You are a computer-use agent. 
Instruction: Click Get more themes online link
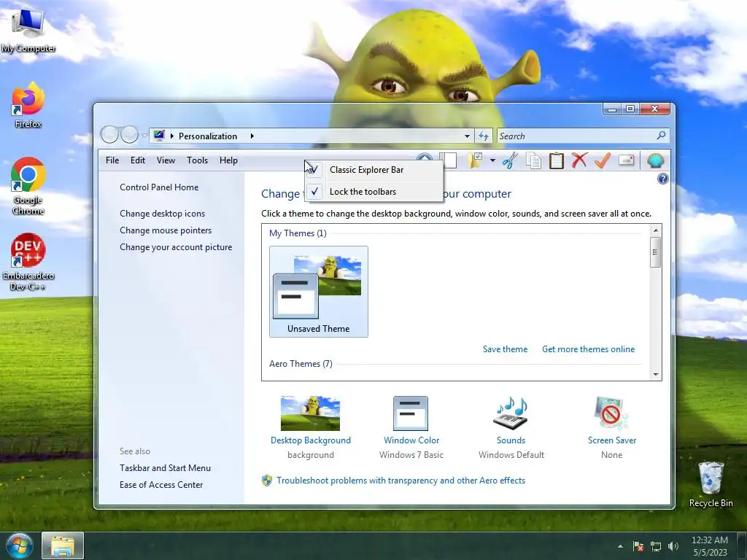(589, 349)
